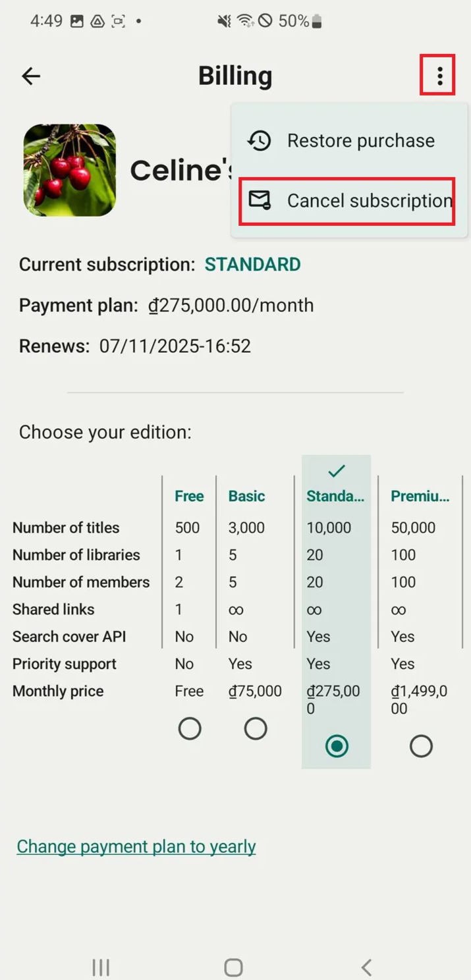Tap the Android system back chevron
The height and width of the screenshot is (980, 471).
coord(366,967)
